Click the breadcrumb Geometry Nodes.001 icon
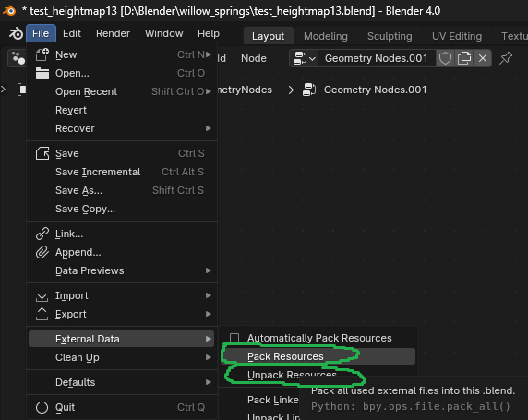The height and width of the screenshot is (420, 528). pyautogui.click(x=309, y=90)
